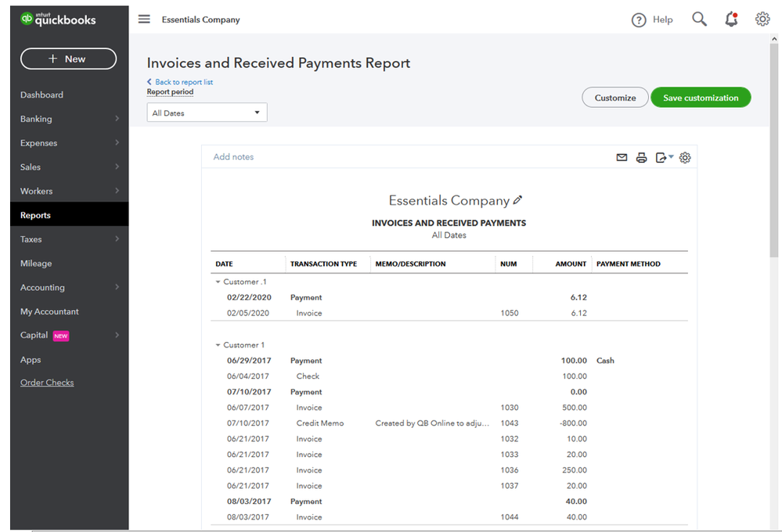Open Apps in the sidebar

coord(31,359)
